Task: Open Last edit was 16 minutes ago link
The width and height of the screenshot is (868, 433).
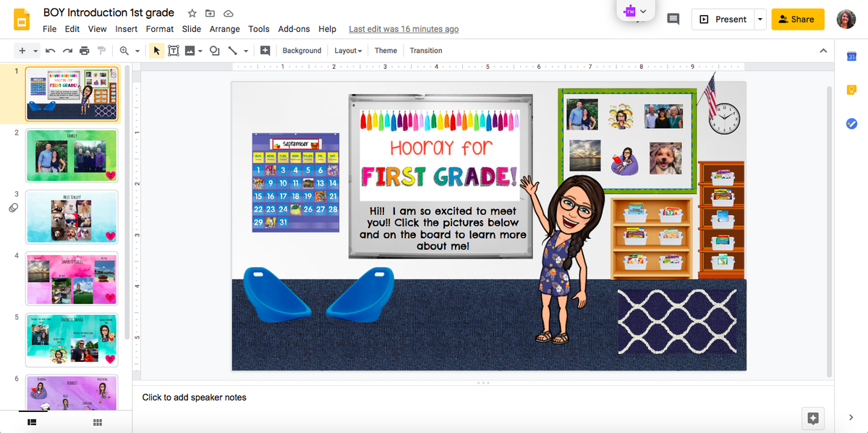Action: [404, 29]
